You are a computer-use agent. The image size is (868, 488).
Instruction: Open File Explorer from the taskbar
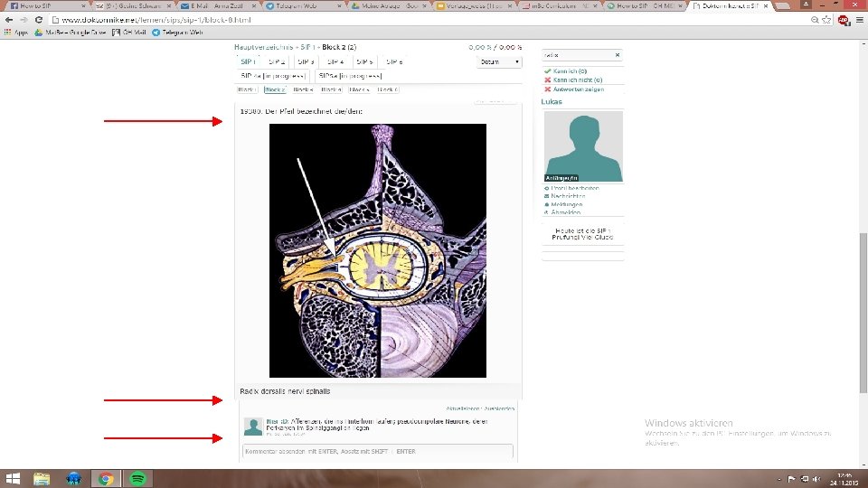(x=42, y=479)
